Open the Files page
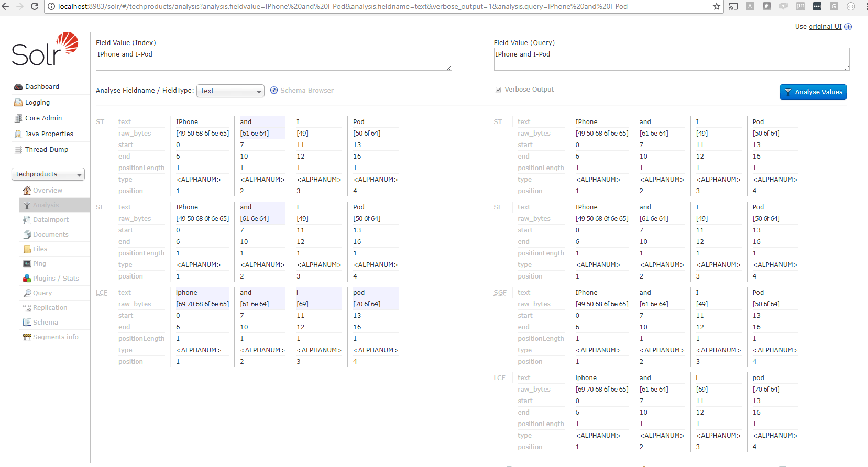 click(x=40, y=249)
